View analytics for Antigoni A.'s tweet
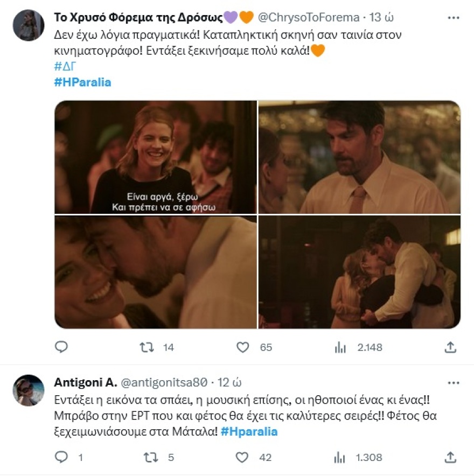Image resolution: width=474 pixels, height=476 pixels. coord(339,458)
